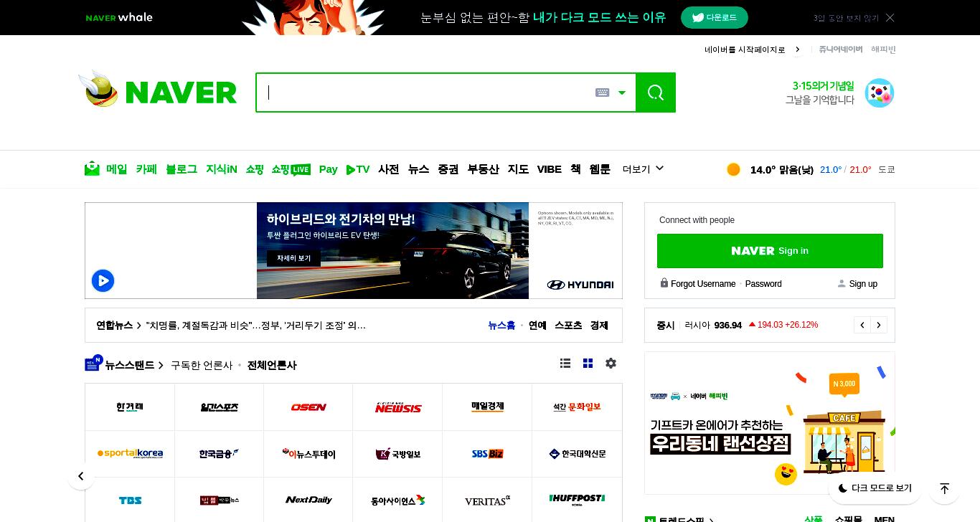Click the NAVER logo

pos(181,92)
